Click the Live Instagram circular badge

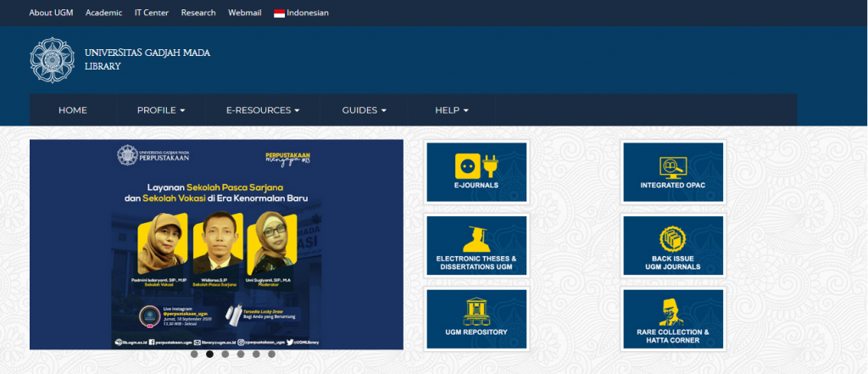tap(149, 317)
